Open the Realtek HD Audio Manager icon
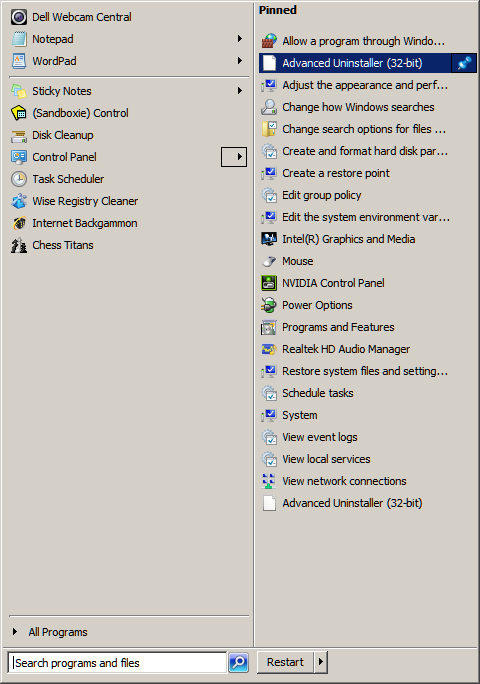Screen dimensions: 480x684 coord(269,349)
